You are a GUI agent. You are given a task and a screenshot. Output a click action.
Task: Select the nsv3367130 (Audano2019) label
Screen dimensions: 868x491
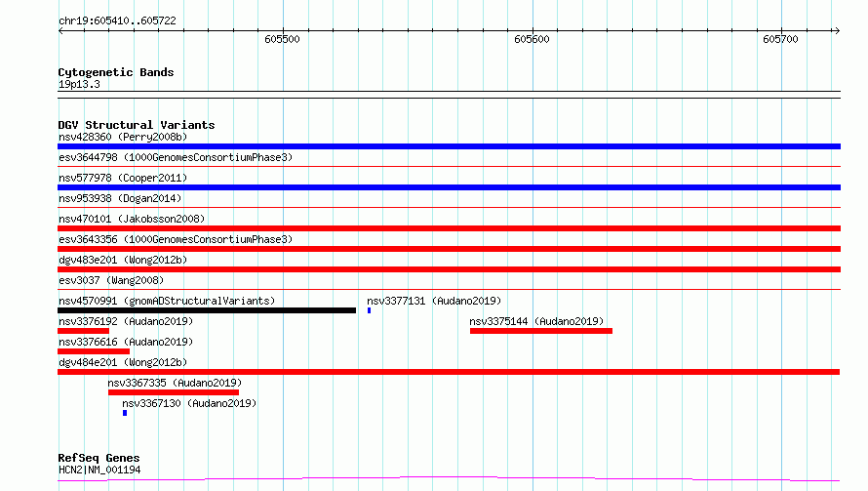pos(189,403)
